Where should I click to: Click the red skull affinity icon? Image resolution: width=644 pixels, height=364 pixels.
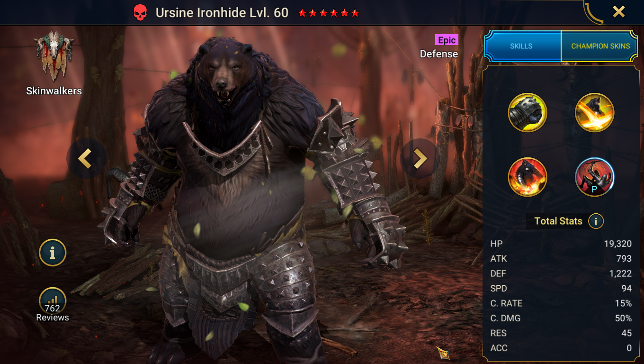pyautogui.click(x=140, y=13)
